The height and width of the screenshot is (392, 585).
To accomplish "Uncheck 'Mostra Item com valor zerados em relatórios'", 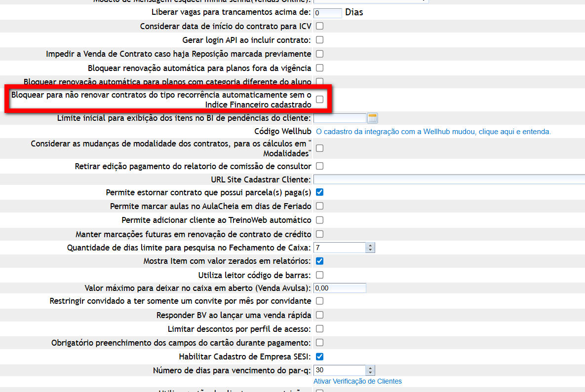I will point(319,261).
